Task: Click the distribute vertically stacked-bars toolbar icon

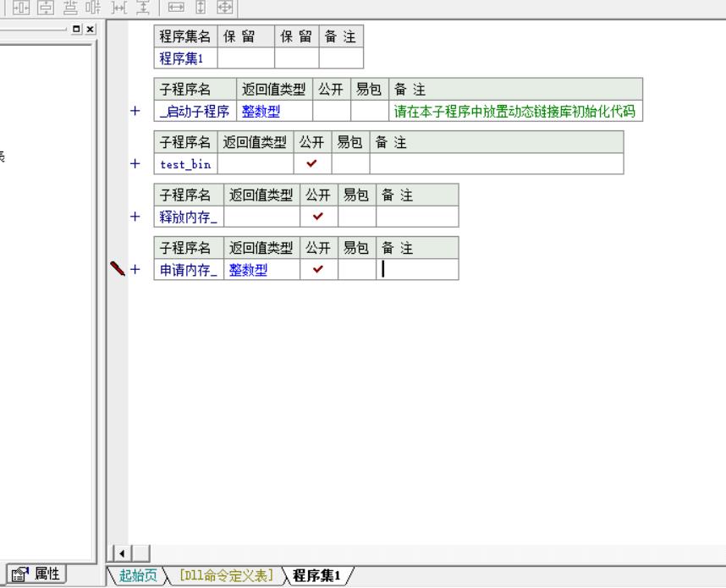Action: [70, 7]
